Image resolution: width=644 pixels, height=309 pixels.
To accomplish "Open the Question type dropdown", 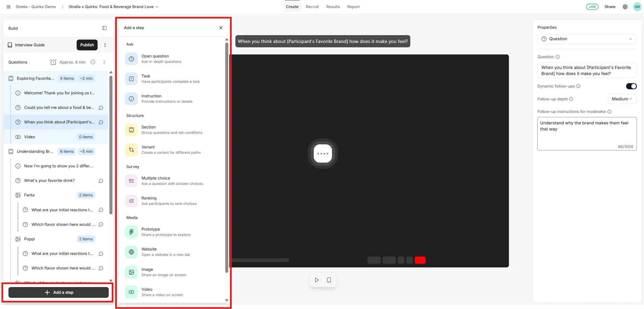I will coord(587,39).
